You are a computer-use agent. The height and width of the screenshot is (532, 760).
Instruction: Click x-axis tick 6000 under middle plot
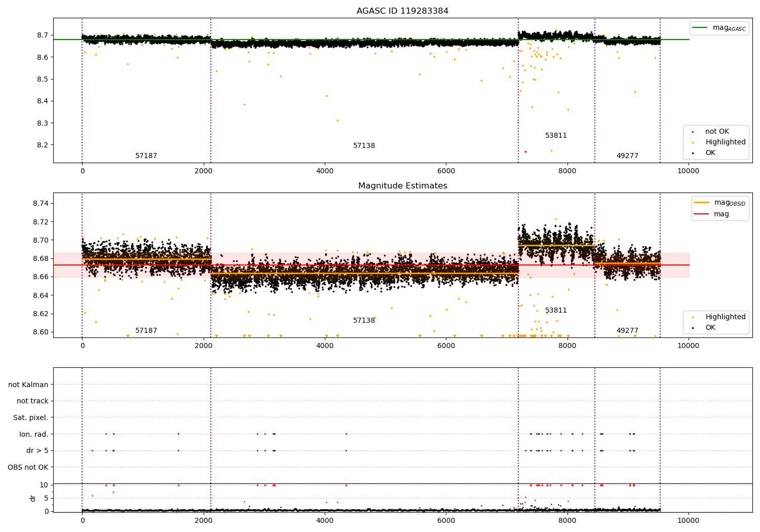(x=446, y=346)
